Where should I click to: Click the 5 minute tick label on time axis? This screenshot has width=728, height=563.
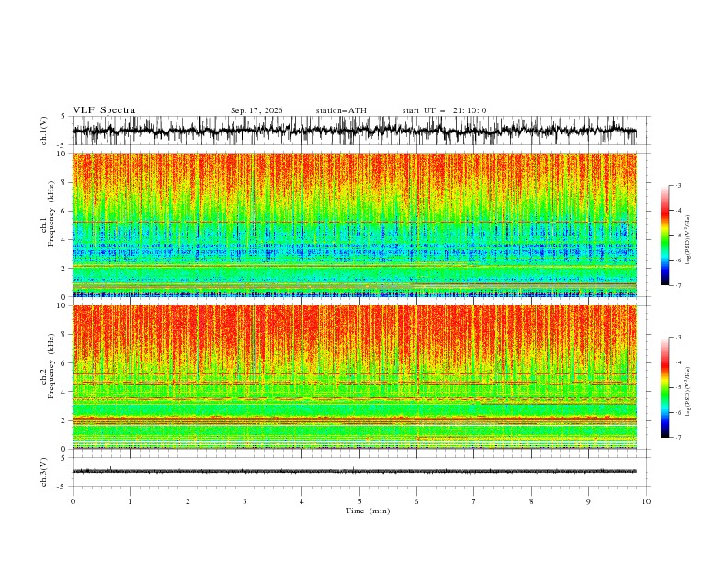tap(359, 501)
